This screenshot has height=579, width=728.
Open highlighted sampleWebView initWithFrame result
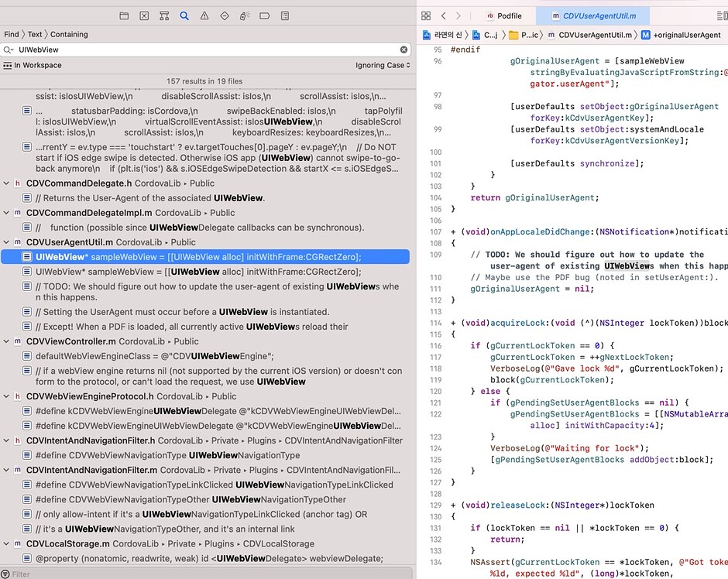pyautogui.click(x=205, y=257)
